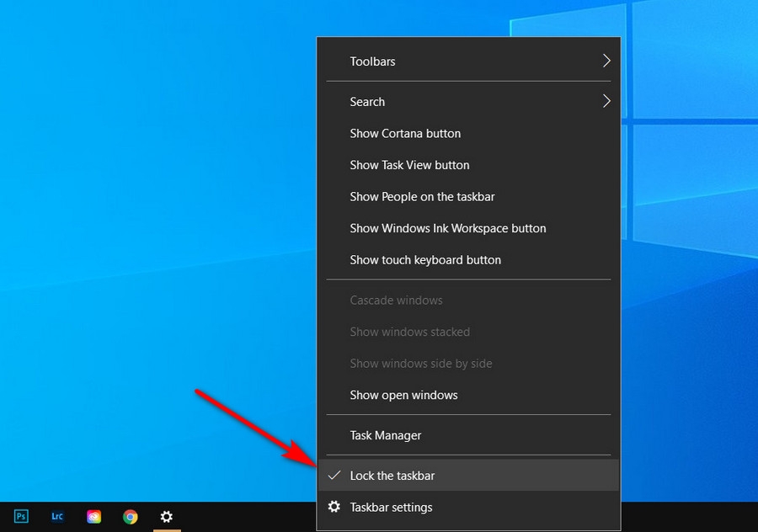Click the gear icon beside Taskbar settings
Screen dimensions: 758x532
334,507
